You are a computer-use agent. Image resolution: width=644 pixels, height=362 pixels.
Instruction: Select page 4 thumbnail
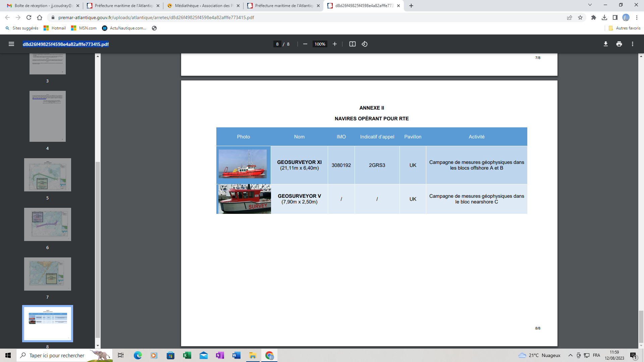(48, 116)
